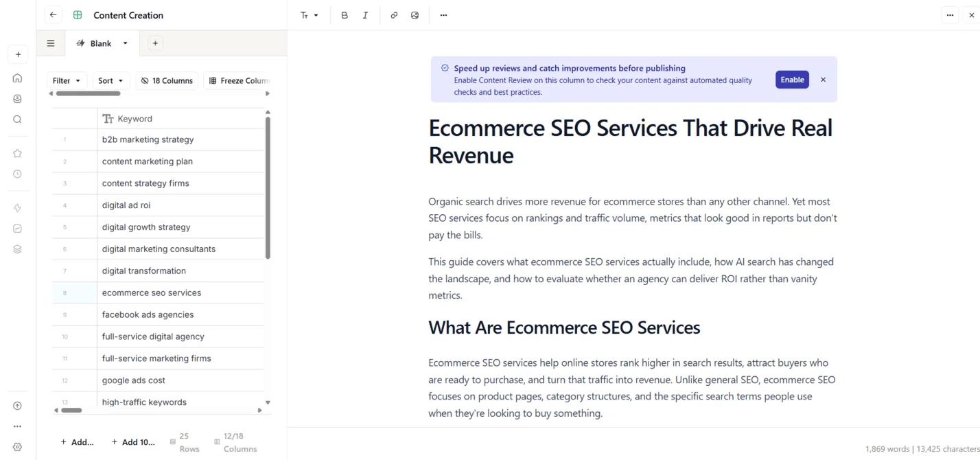Select the 'full-service marketing firms' cell
This screenshot has width=980, height=460.
click(180, 358)
